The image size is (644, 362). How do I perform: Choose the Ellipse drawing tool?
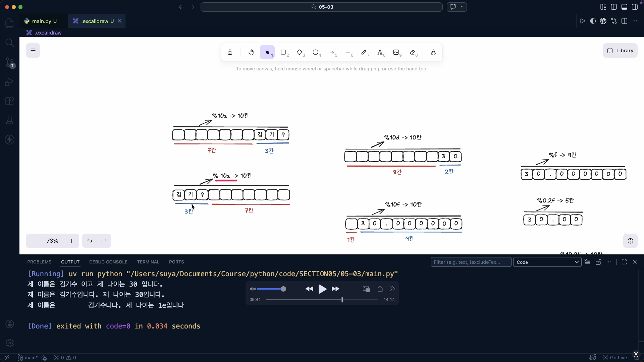tap(316, 52)
